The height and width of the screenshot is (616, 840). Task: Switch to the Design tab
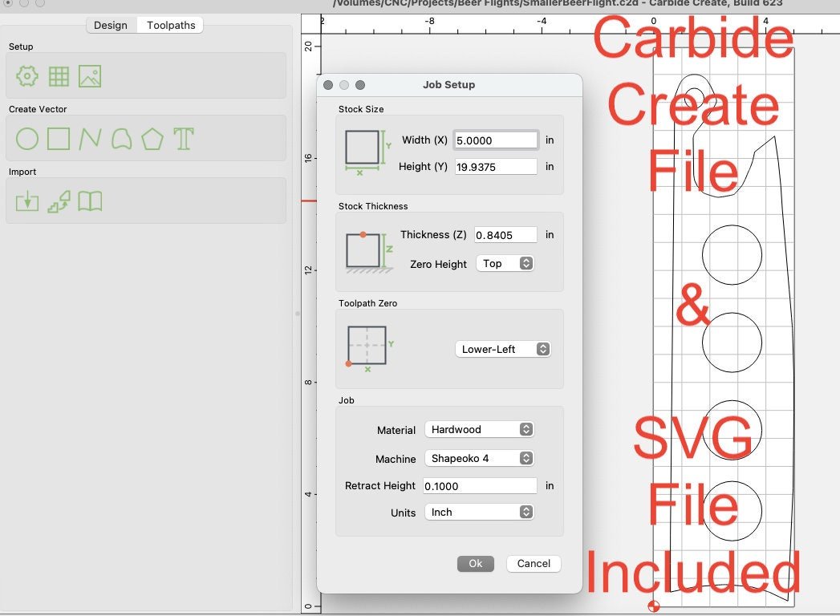coord(111,25)
